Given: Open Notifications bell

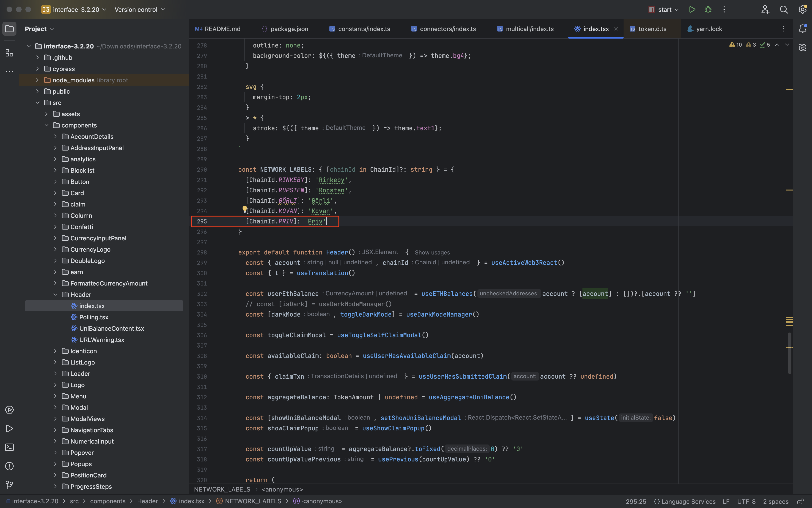Looking at the screenshot, I should [x=802, y=29].
